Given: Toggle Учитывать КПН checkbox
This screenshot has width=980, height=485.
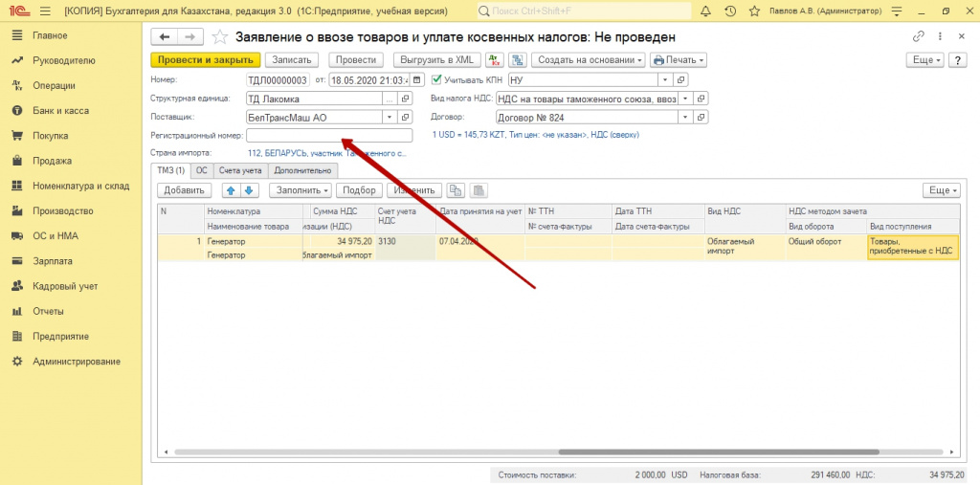Looking at the screenshot, I should point(436,79).
